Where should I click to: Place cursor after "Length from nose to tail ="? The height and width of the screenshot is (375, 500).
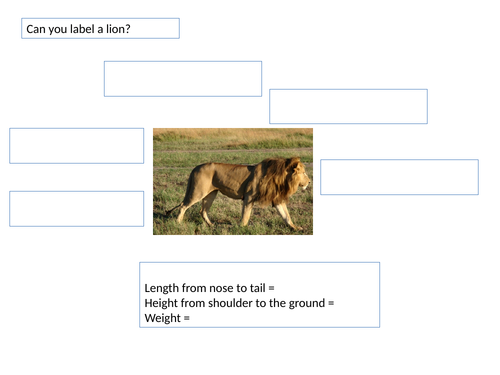click(x=275, y=288)
